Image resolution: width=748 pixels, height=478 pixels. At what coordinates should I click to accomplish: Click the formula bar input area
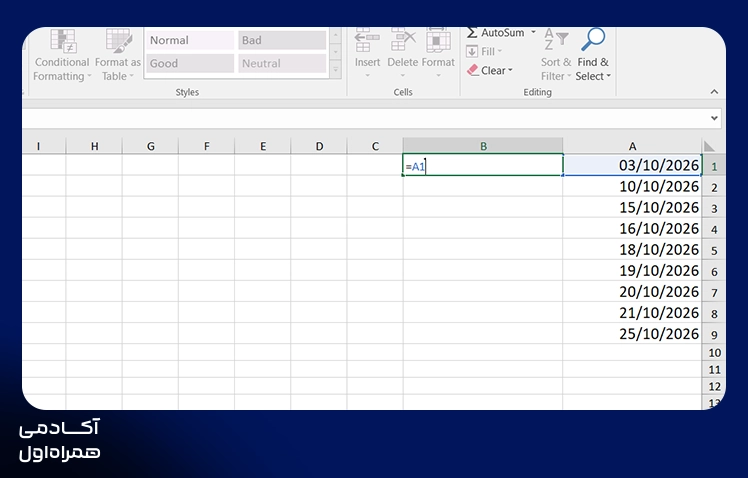pos(363,118)
